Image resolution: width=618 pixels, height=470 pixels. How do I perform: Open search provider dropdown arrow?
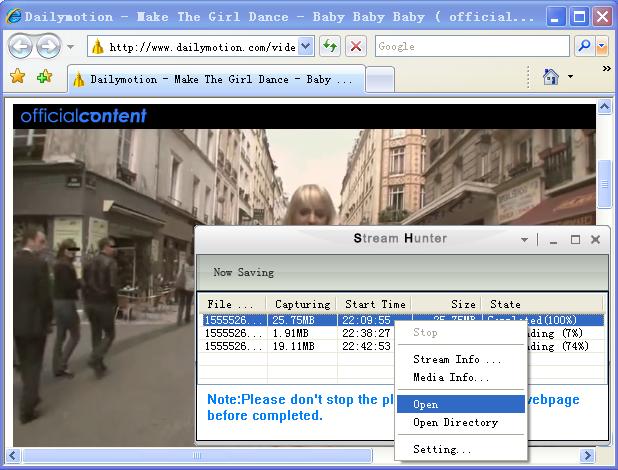601,47
